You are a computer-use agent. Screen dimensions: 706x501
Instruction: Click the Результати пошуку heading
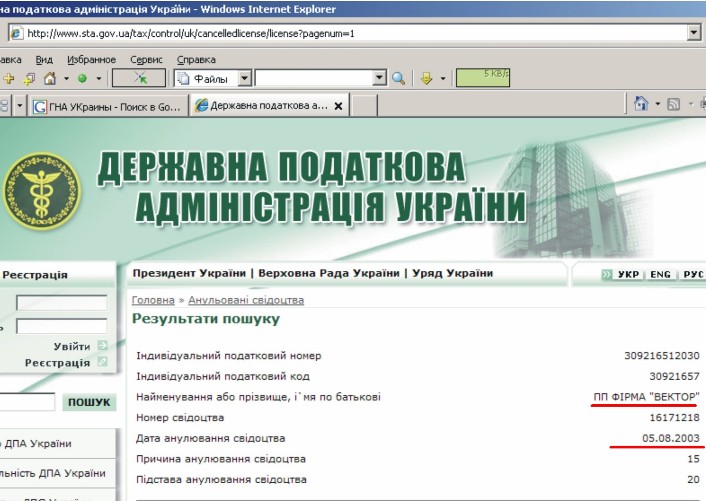coord(206,319)
